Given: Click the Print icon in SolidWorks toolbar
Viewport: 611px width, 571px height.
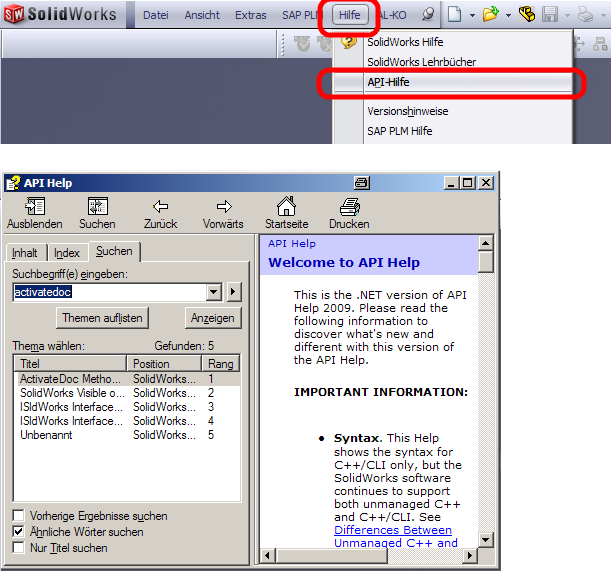Looking at the screenshot, I should click(x=585, y=15).
